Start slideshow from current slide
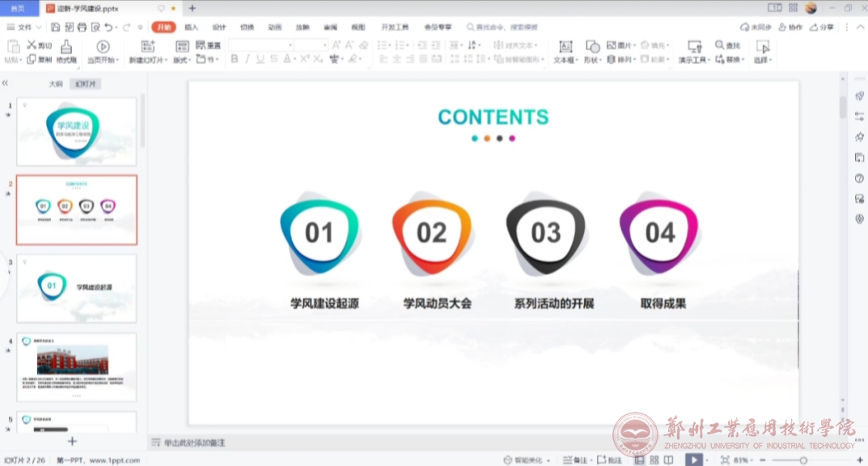 tap(103, 47)
